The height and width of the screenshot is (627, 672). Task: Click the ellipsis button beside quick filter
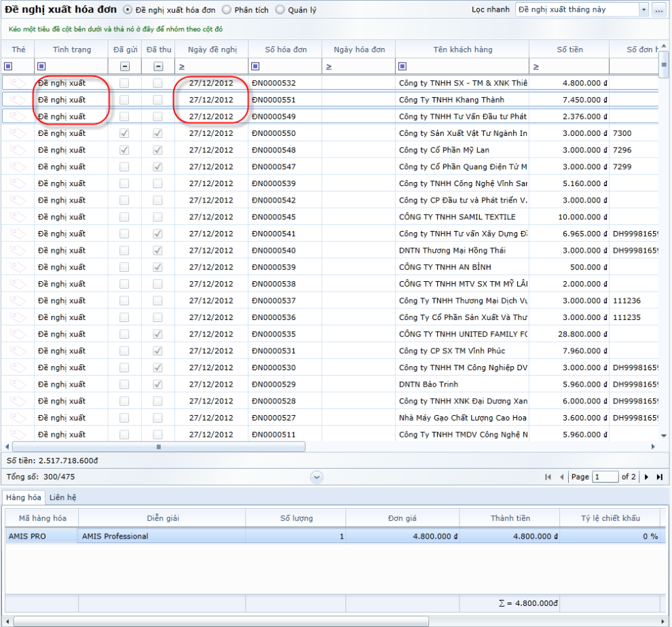click(658, 10)
